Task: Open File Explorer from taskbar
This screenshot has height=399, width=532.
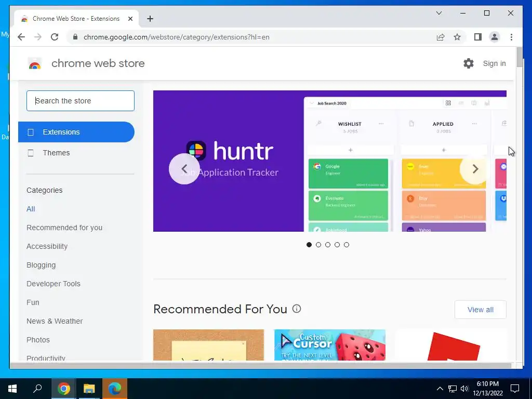Action: (x=89, y=389)
